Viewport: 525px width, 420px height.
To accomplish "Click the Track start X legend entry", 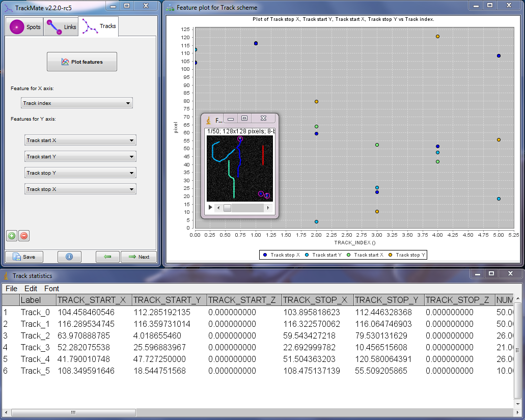I will (x=365, y=255).
